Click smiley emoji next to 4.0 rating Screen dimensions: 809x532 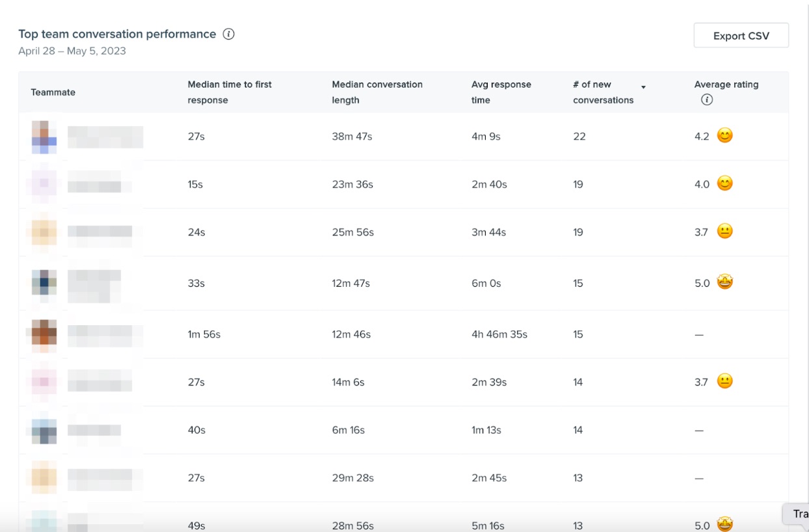[724, 184]
